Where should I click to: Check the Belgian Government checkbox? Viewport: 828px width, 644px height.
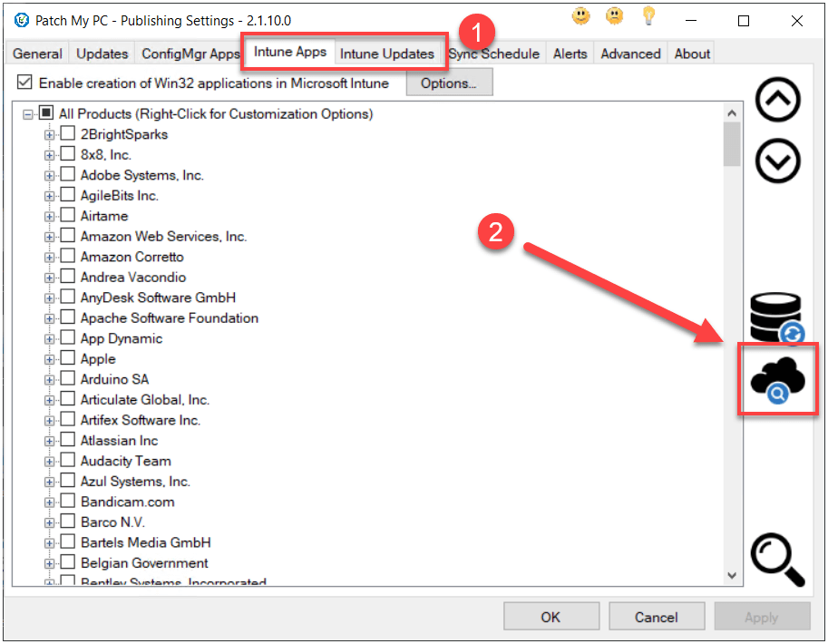pos(68,562)
